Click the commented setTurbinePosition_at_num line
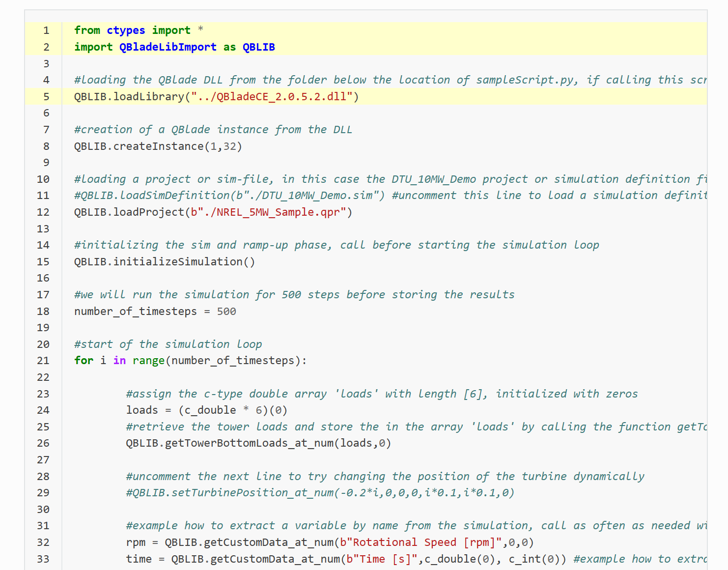This screenshot has height=570, width=728. point(320,493)
